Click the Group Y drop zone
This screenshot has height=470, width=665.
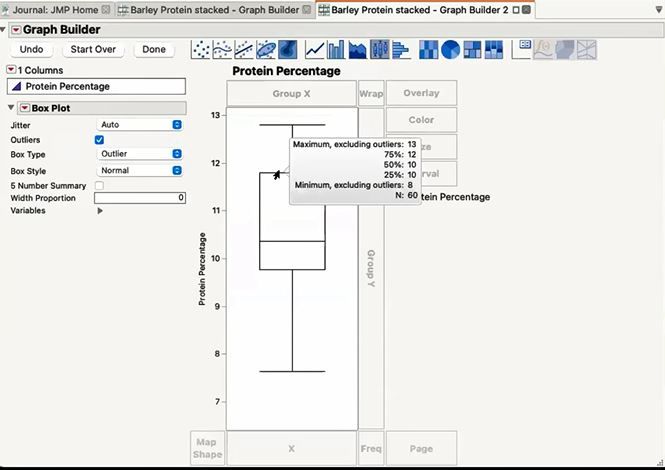pyautogui.click(x=371, y=269)
